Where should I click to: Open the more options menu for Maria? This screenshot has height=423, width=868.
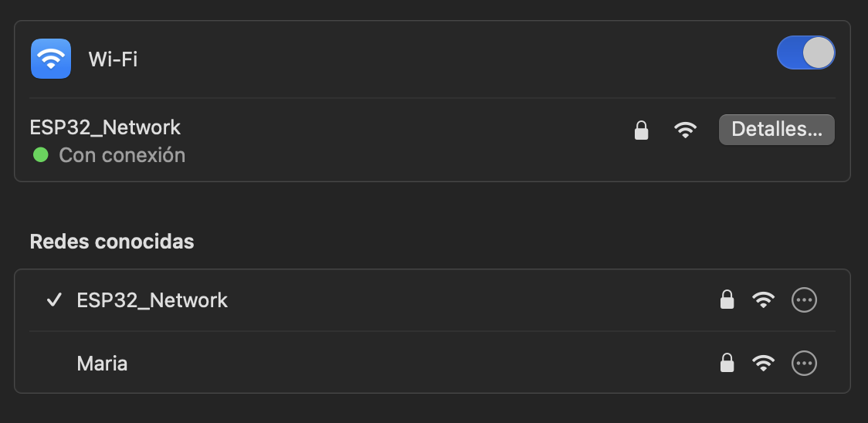(804, 363)
